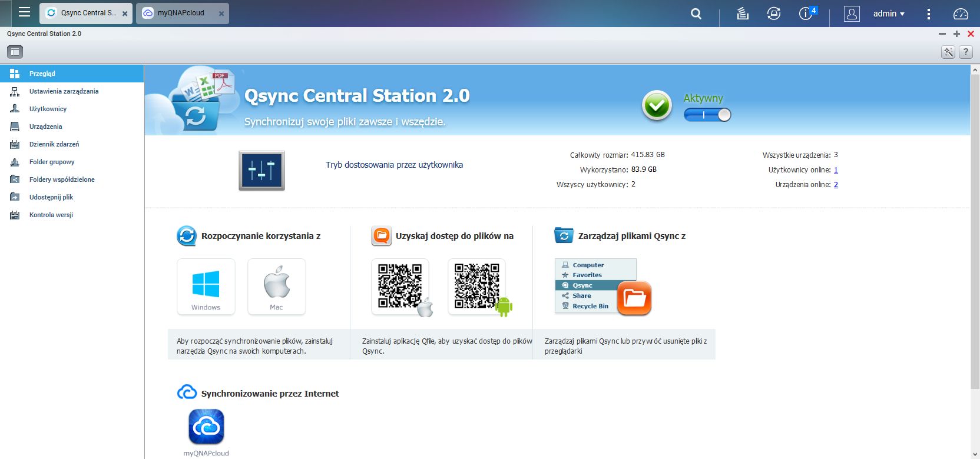Open the dashboard gauge icon
Image resolution: width=980 pixels, height=459 pixels.
[961, 14]
